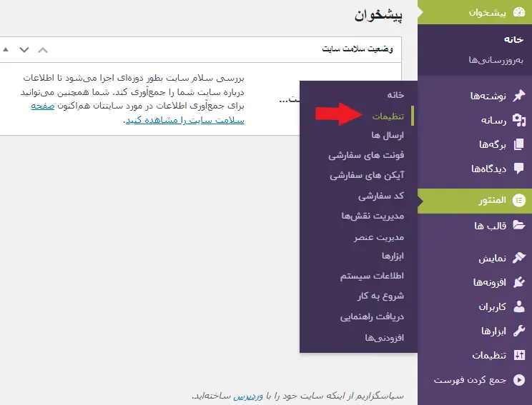532x405 pixels.
Task: Click the Settings sliders icon
Action: point(518,355)
